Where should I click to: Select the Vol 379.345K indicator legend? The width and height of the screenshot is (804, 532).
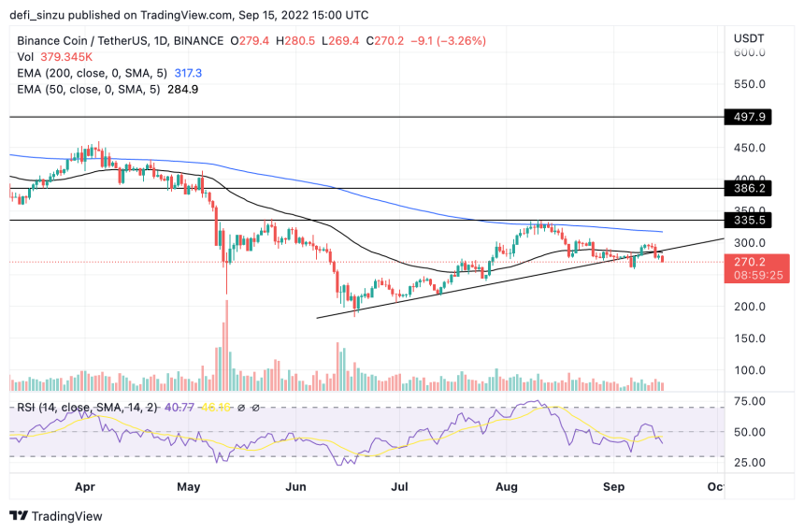[55, 57]
